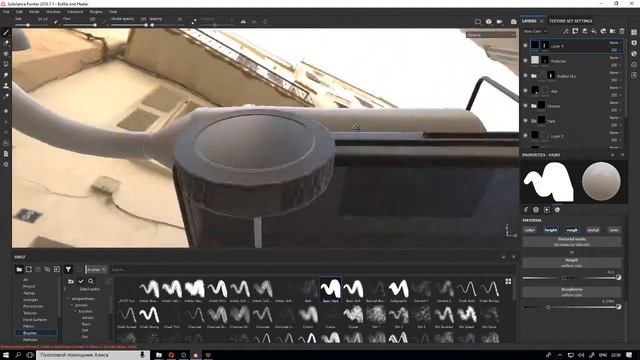Click the import resource icon in Shelf
This screenshot has height=360, width=640.
[57, 269]
